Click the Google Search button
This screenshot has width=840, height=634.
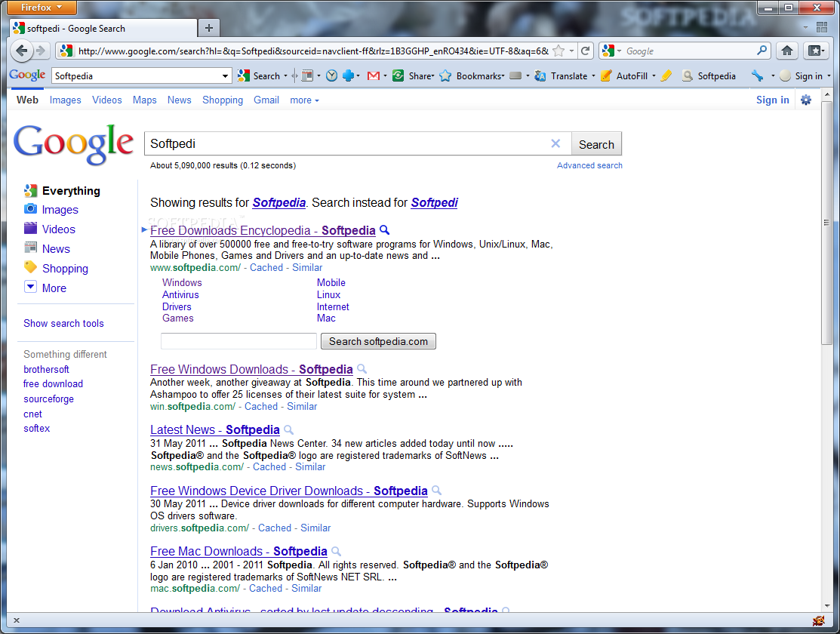pyautogui.click(x=596, y=144)
